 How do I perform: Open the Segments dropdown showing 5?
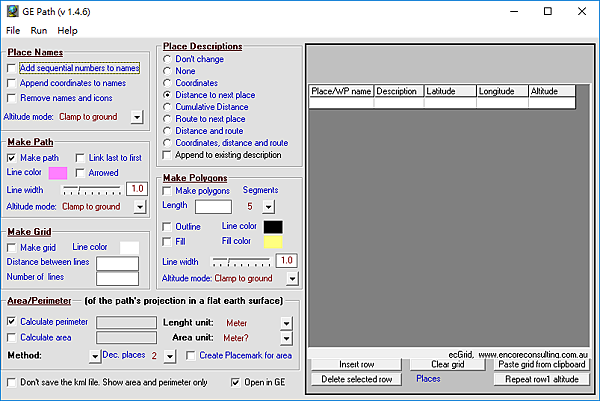pyautogui.click(x=269, y=207)
